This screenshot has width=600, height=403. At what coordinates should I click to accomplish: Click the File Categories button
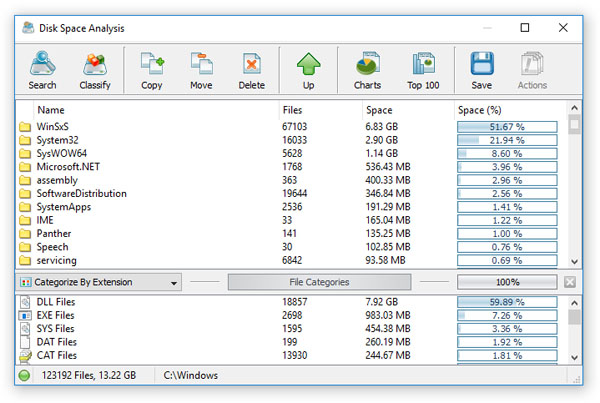[320, 282]
